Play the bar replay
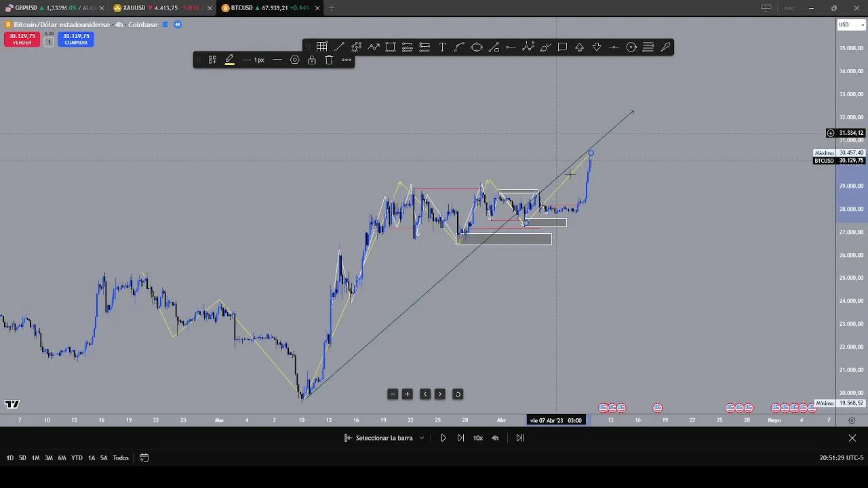The height and width of the screenshot is (488, 868). tap(443, 438)
